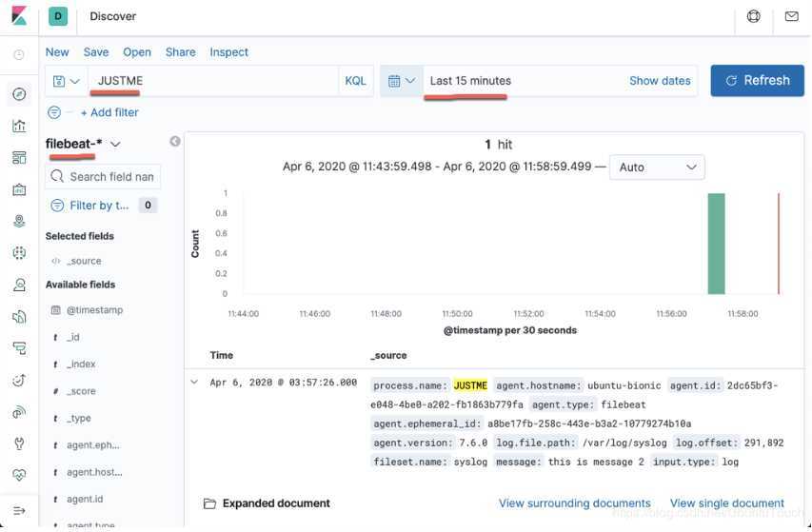Collapse the field sidebar with arrow
The image size is (812, 532).
[x=175, y=141]
